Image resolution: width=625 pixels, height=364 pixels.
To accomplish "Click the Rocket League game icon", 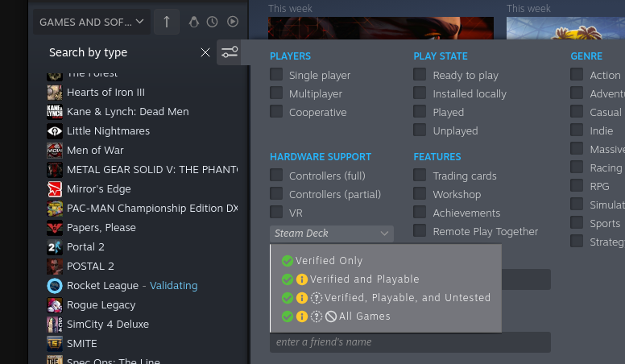I will pyautogui.click(x=54, y=286).
